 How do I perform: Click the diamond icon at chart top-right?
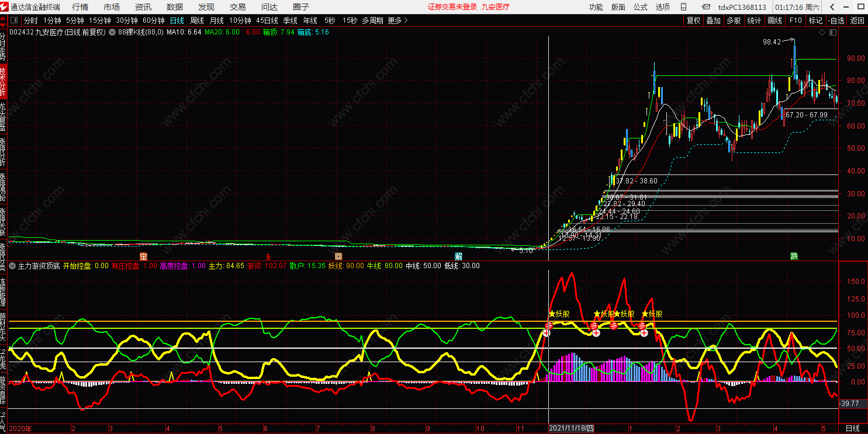click(822, 33)
